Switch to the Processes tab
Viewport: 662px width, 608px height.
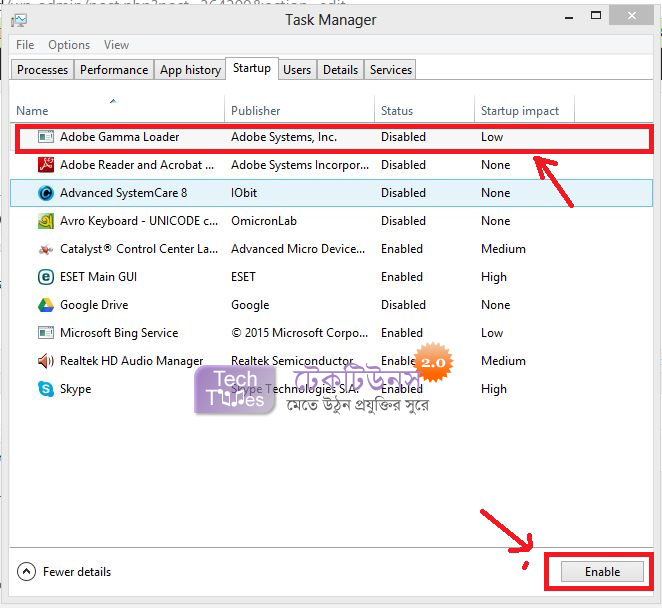[42, 70]
